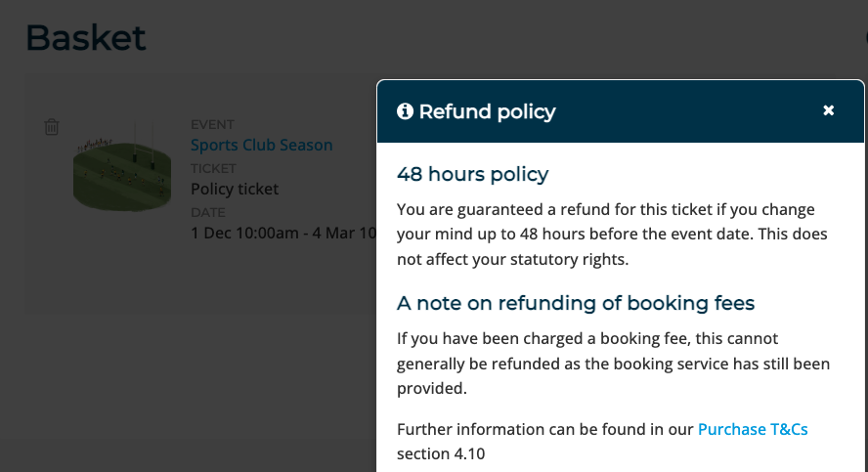868x472 pixels.
Task: Click the Refund policy dialog title
Action: point(487,111)
